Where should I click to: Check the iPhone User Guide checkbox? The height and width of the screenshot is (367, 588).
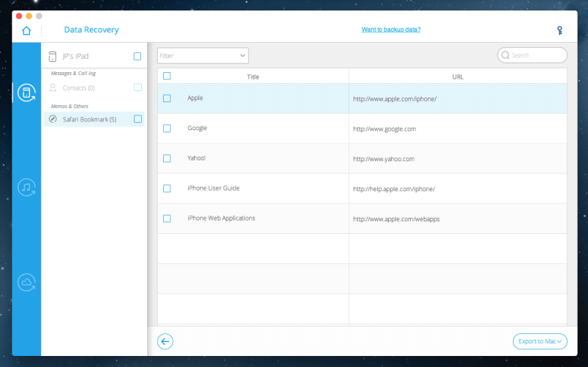(167, 188)
